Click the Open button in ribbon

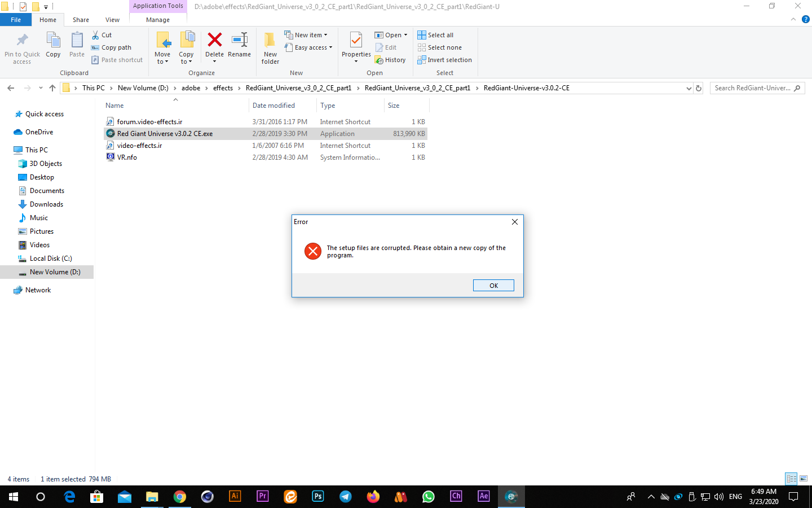(389, 35)
